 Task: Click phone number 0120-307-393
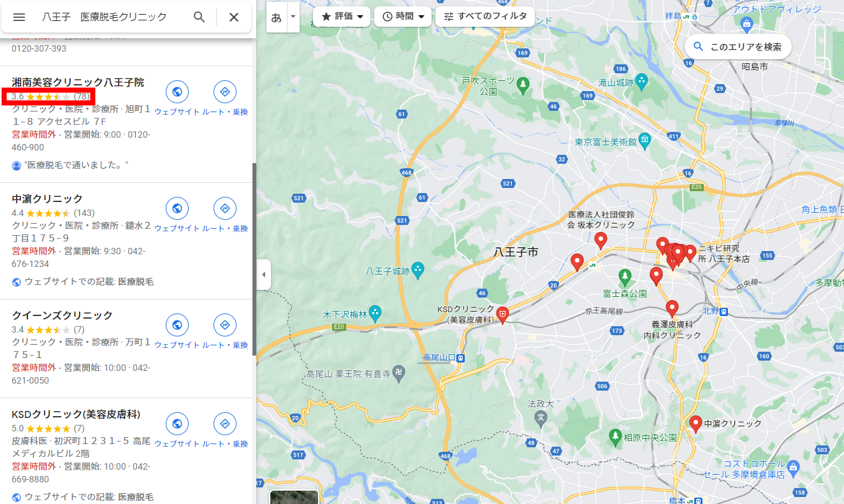pos(39,48)
